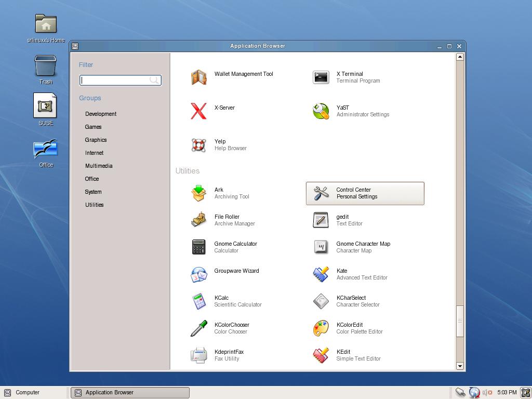Click the disk tray icon beside the globe

[x=460, y=393]
